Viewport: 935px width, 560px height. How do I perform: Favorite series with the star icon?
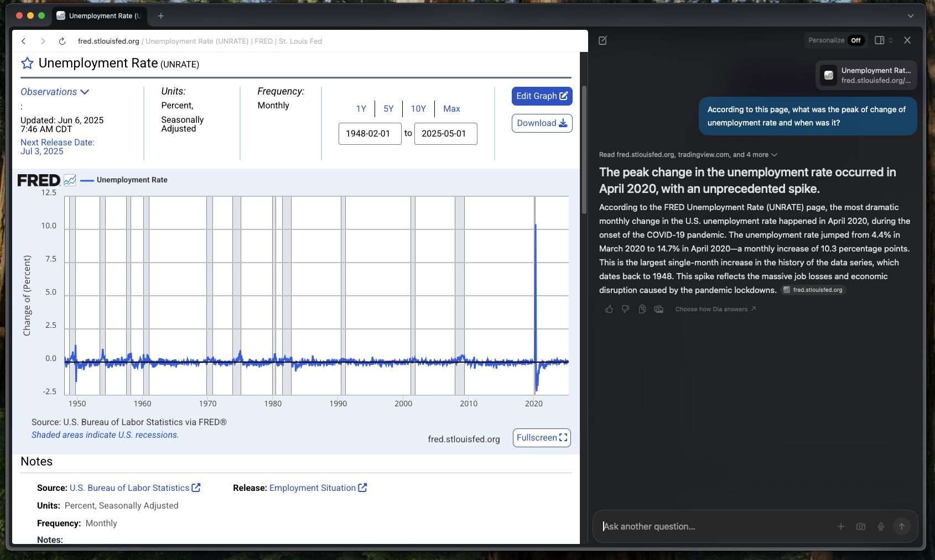pyautogui.click(x=27, y=63)
